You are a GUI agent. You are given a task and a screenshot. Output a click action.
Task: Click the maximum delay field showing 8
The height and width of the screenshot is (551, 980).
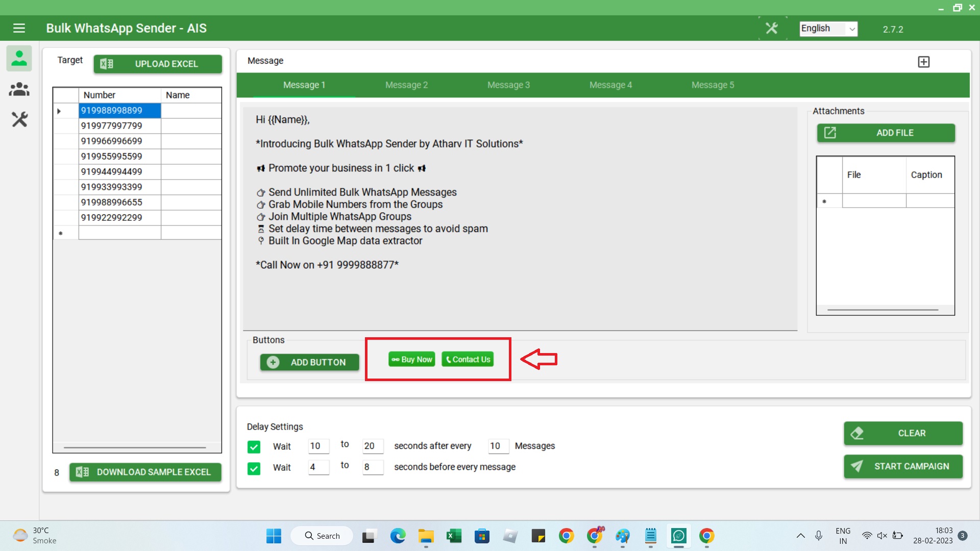coord(373,467)
